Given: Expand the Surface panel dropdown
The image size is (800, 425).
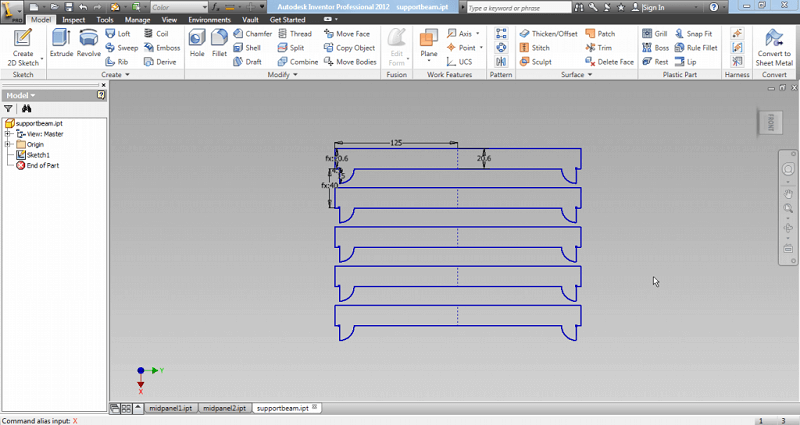Looking at the screenshot, I should pyautogui.click(x=577, y=74).
